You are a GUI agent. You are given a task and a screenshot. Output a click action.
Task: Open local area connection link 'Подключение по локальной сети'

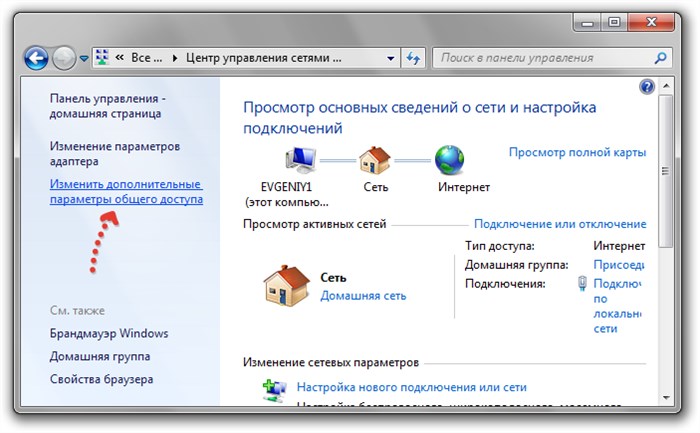tap(617, 306)
